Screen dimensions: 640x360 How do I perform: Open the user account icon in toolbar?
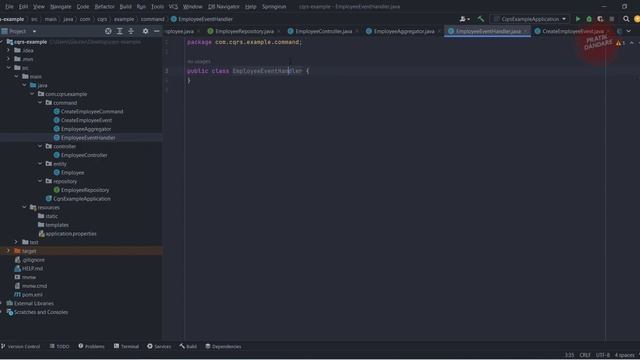464,19
